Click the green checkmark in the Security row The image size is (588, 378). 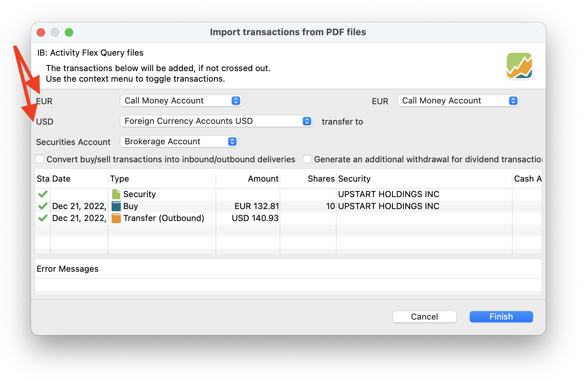coord(43,194)
